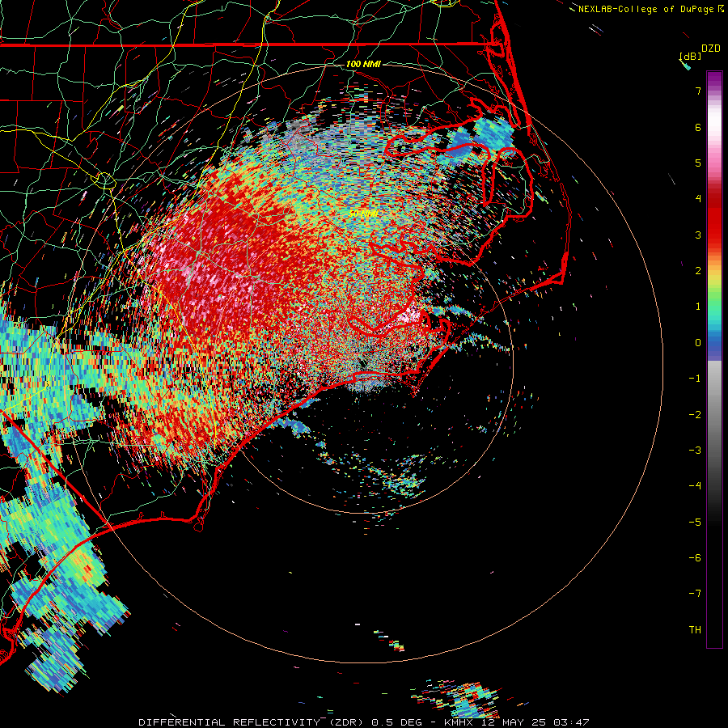Select the "0" value on the scale
This screenshot has height=728, width=728.
click(698, 343)
